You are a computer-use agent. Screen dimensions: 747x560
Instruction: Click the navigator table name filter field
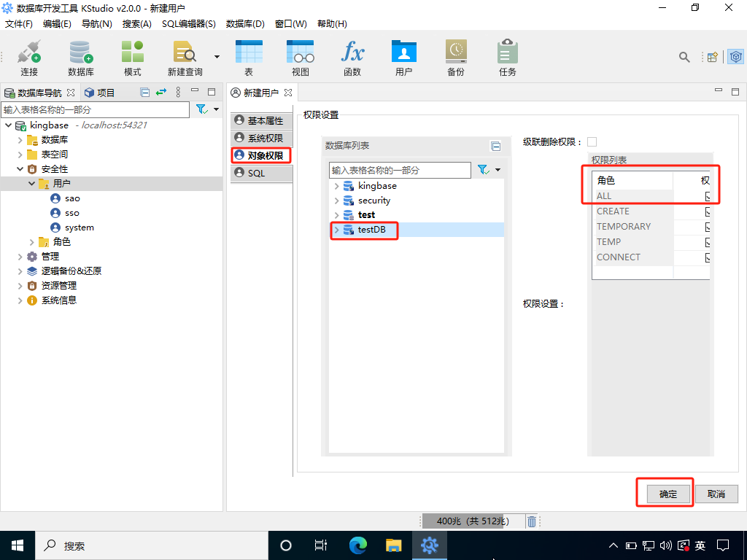[96, 109]
